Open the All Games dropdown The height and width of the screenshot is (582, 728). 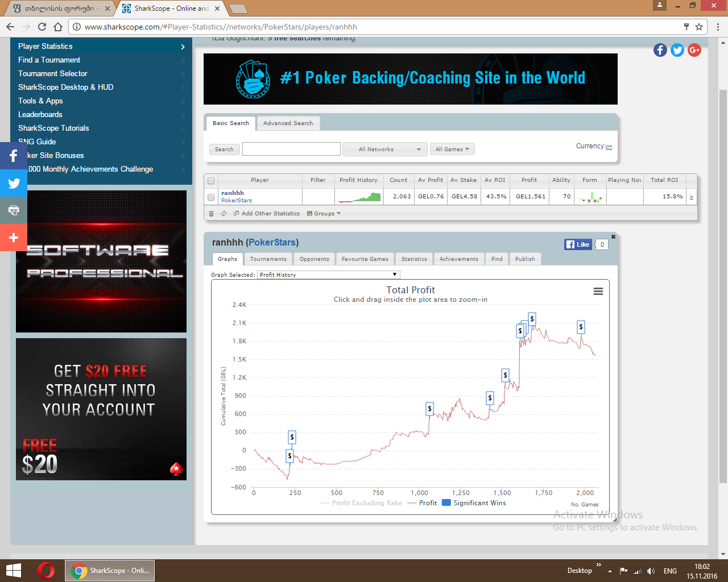pyautogui.click(x=452, y=149)
